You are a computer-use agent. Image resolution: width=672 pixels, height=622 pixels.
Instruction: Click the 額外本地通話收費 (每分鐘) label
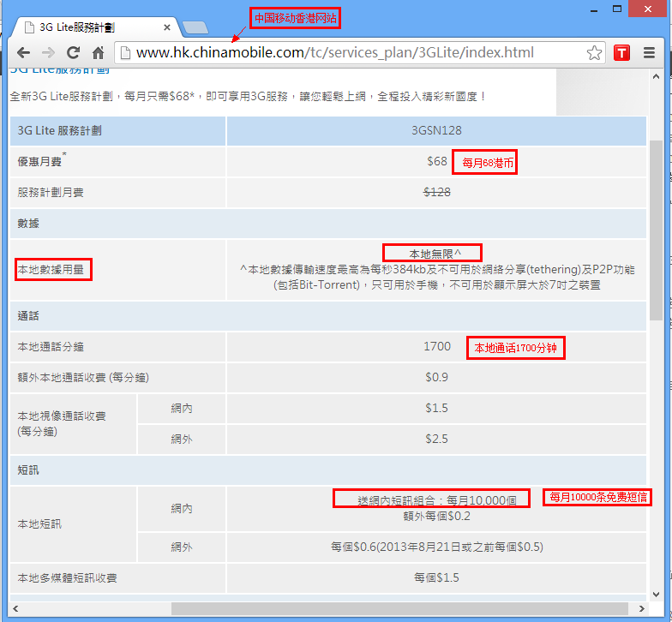click(83, 377)
